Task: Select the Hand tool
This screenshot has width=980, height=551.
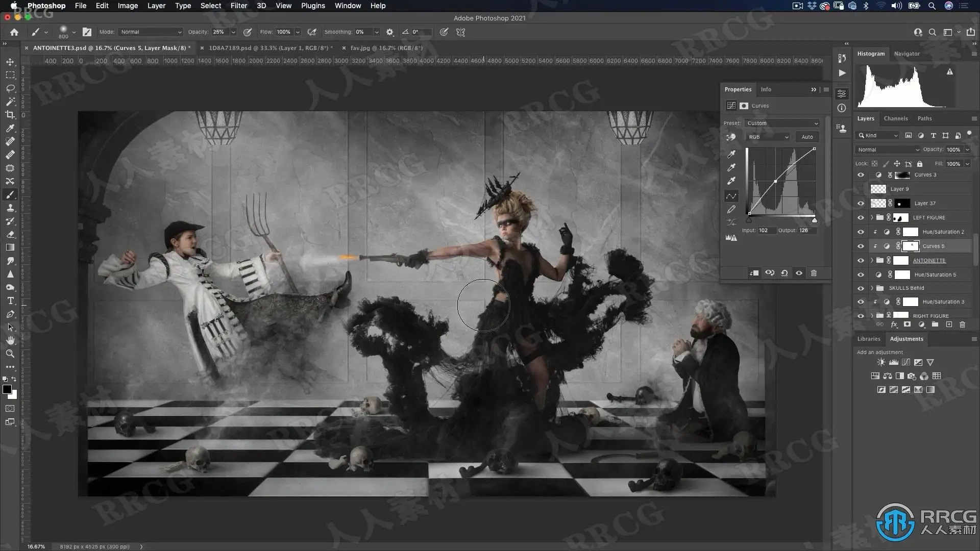Action: pyautogui.click(x=10, y=340)
